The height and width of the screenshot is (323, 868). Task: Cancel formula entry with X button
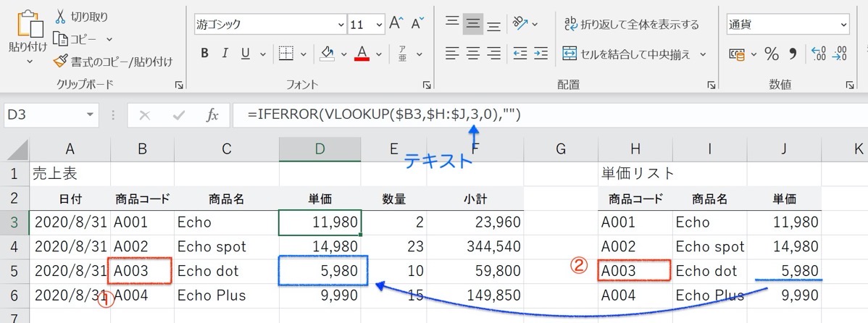144,115
